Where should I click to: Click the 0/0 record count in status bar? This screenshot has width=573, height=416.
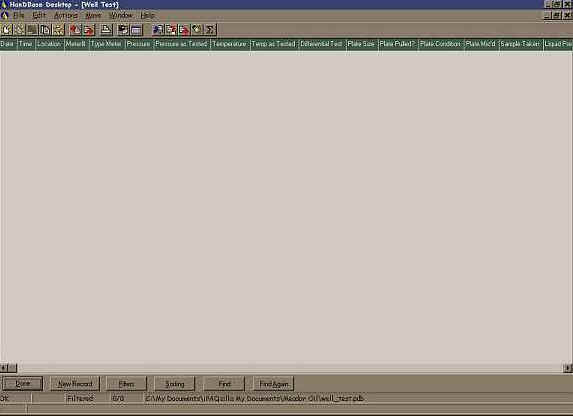(118, 398)
